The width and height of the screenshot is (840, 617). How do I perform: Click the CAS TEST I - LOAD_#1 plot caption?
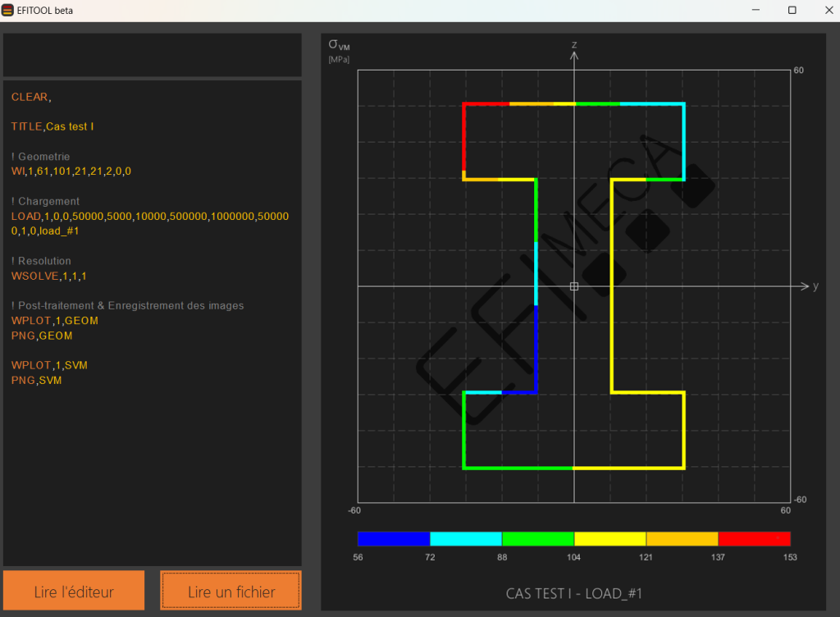point(573,593)
